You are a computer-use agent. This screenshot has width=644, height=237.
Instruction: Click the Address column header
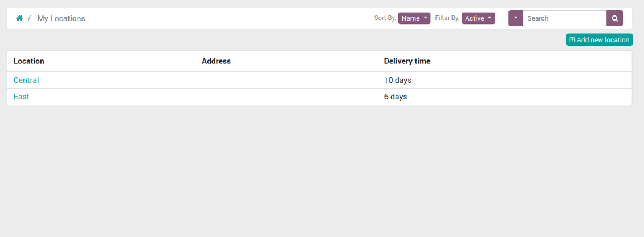coord(216,61)
